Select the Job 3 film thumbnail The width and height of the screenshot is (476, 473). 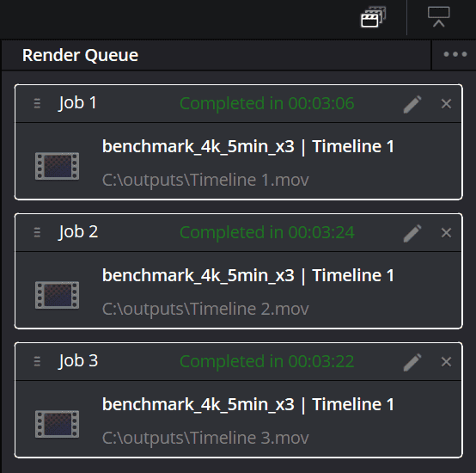pyautogui.click(x=57, y=424)
